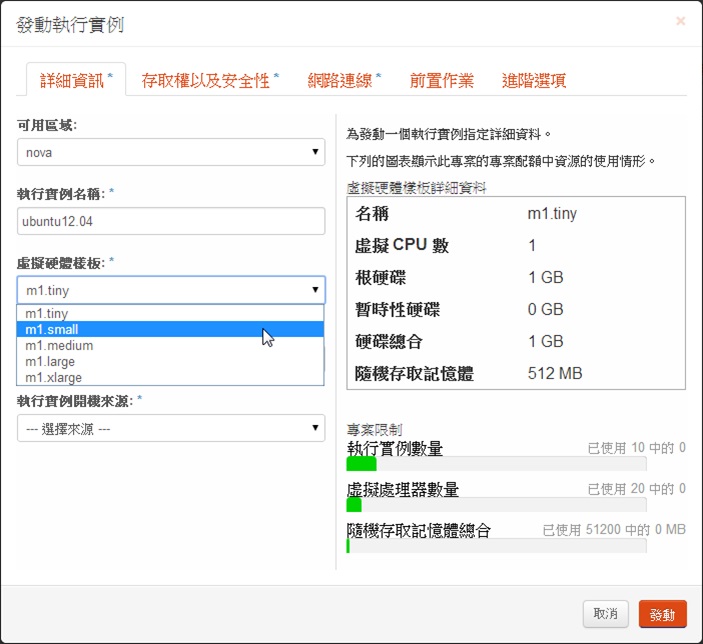The image size is (703, 644).
Task: Collapse the 虛擬硬體樣板 flavor dropdown
Action: 171,291
